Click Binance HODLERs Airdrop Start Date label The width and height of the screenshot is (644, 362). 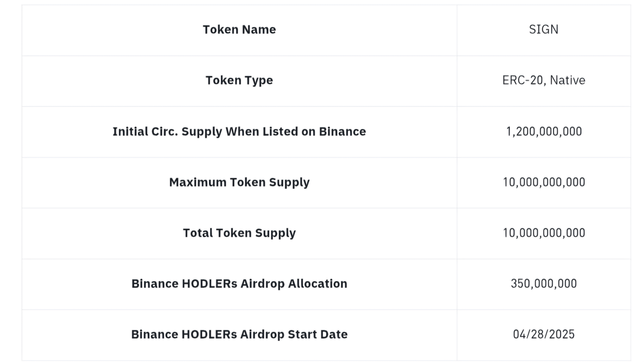pyautogui.click(x=239, y=334)
